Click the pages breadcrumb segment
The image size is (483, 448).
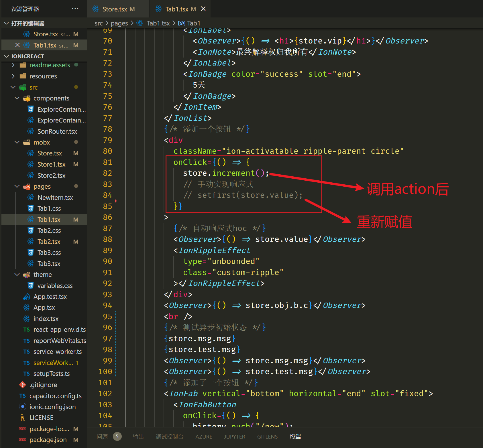click(x=119, y=23)
